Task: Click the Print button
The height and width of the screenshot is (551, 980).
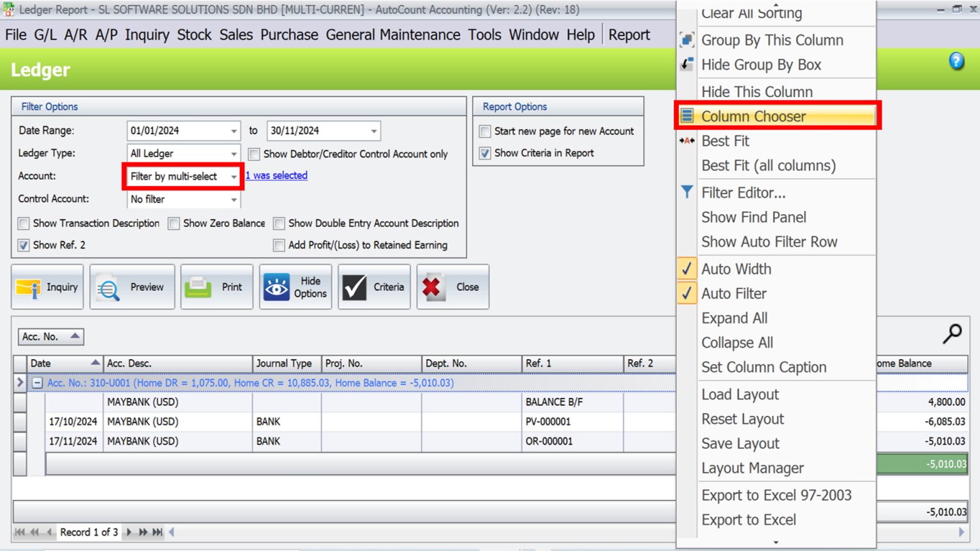Action: (x=217, y=287)
